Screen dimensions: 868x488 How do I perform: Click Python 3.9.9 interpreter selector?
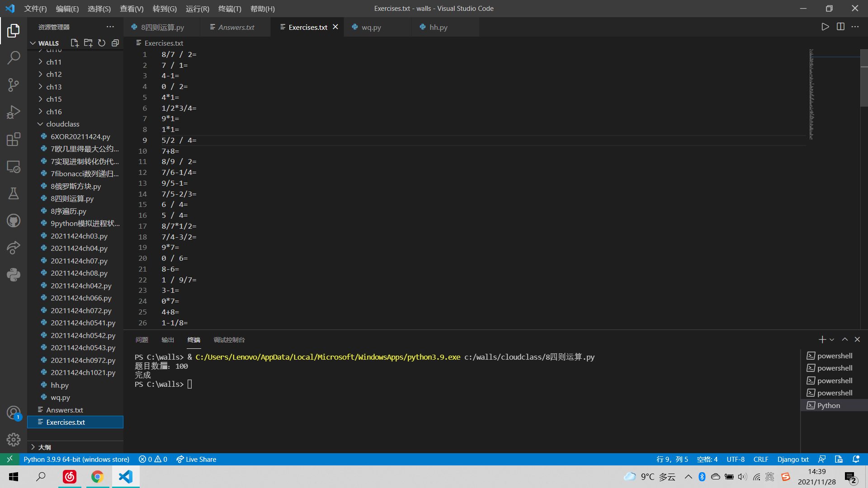click(x=76, y=459)
